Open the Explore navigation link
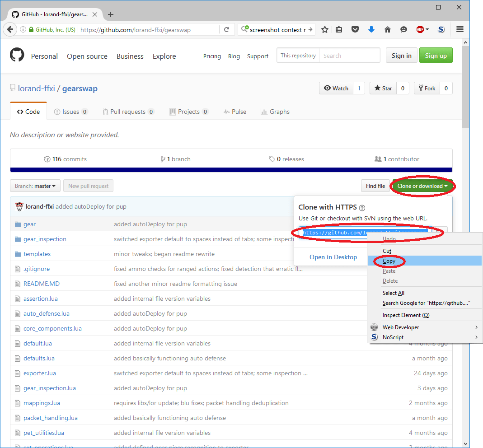483x448 pixels. coord(164,56)
